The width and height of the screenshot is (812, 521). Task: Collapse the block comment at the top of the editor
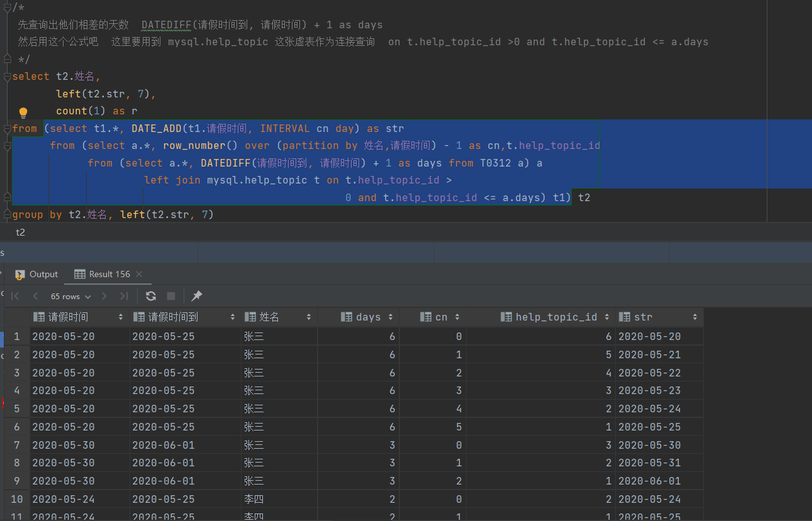8,8
